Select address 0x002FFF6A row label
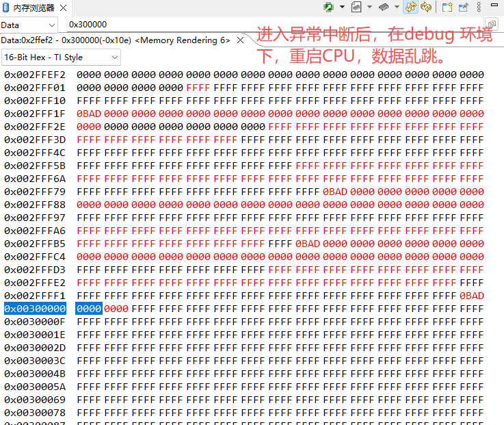This screenshot has width=504, height=425. [x=35, y=179]
